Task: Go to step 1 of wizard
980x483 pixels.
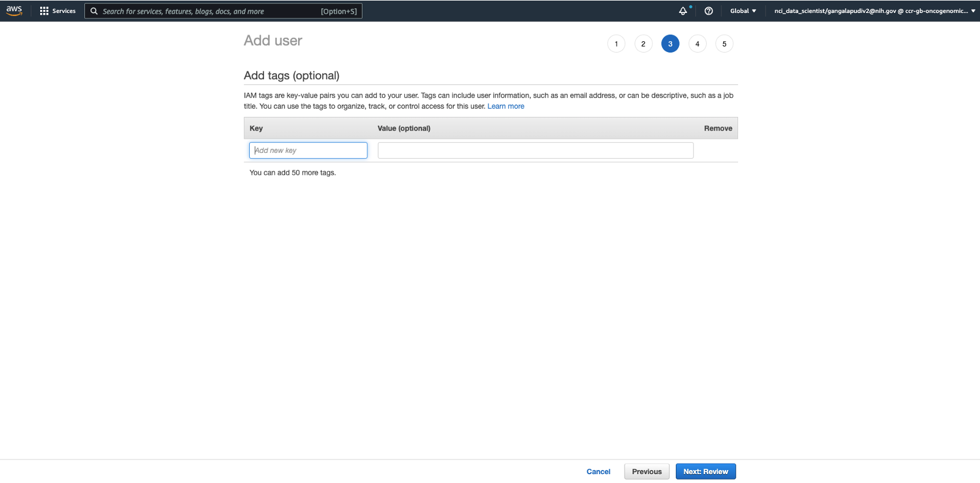Action: pyautogui.click(x=616, y=44)
